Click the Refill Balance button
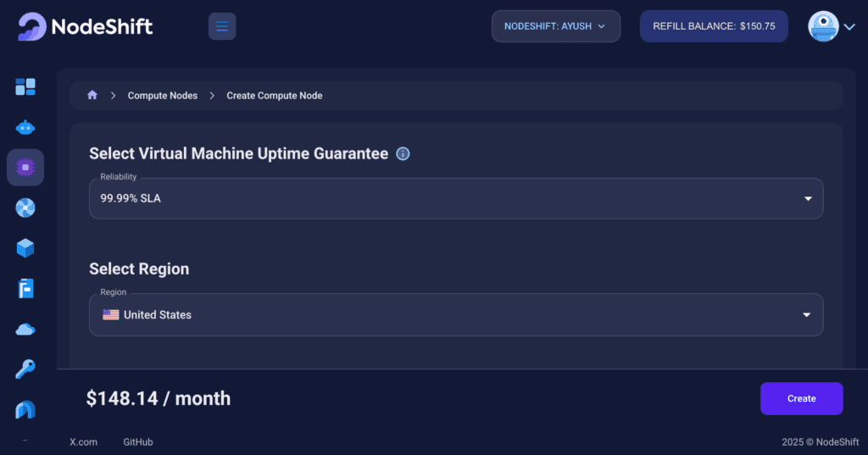This screenshot has height=455, width=868. coord(714,26)
